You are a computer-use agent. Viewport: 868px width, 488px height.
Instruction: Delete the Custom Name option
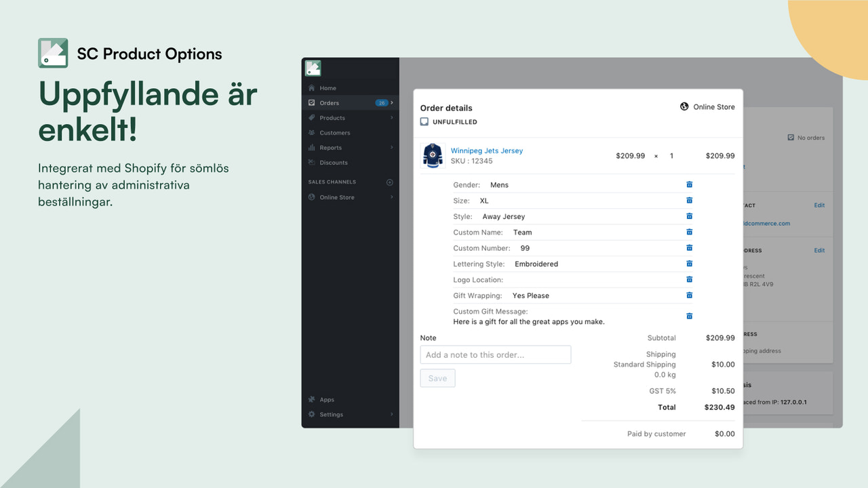pos(689,232)
